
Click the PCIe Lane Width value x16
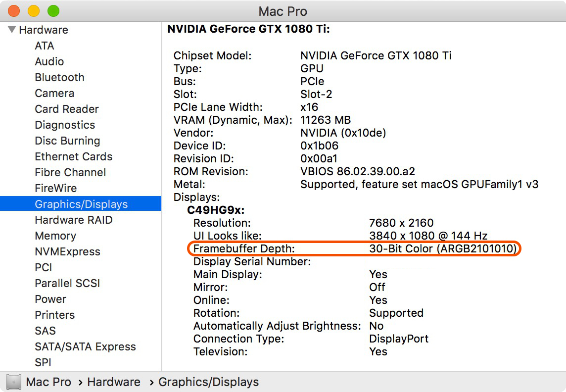[x=309, y=107]
